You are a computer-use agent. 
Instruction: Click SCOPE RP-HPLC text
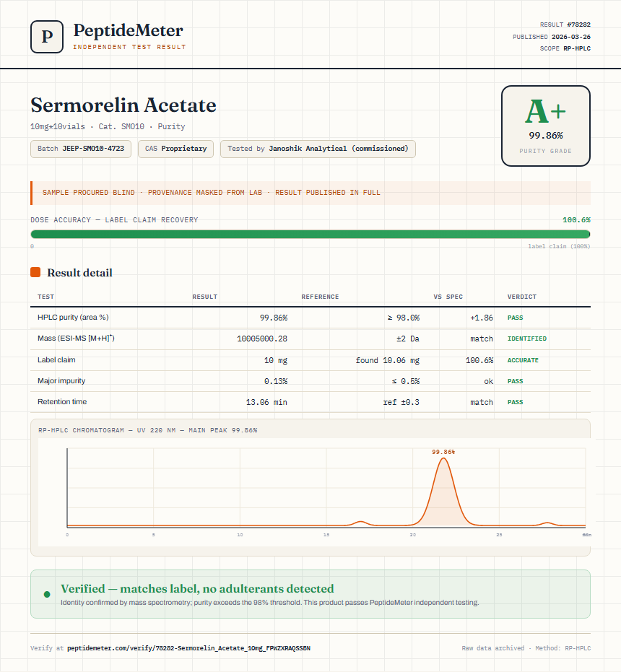coord(565,48)
